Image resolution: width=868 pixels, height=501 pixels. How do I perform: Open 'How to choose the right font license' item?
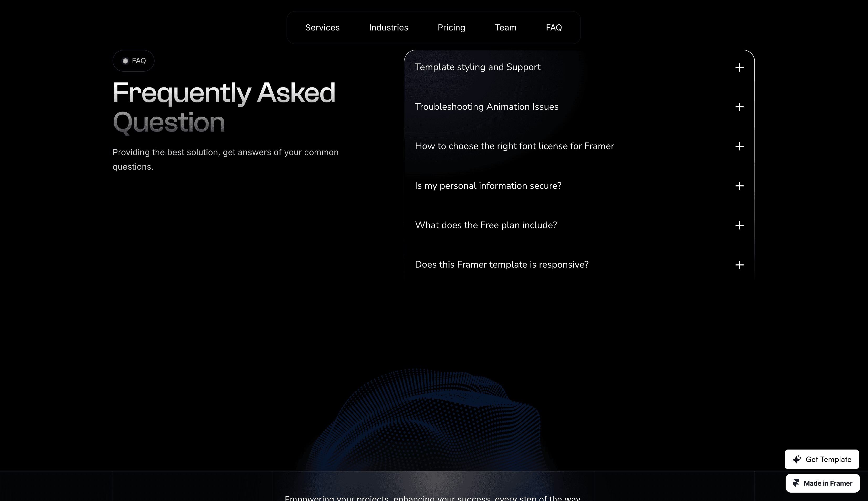(x=514, y=146)
